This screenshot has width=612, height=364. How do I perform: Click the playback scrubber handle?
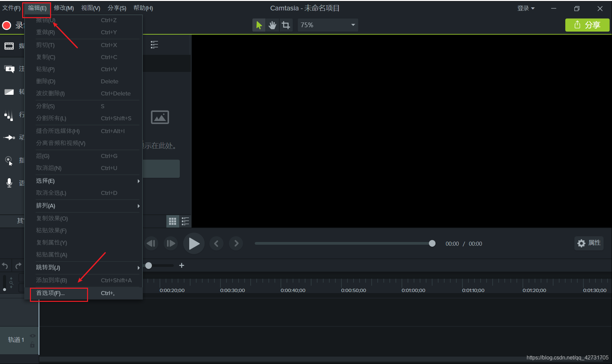432,243
